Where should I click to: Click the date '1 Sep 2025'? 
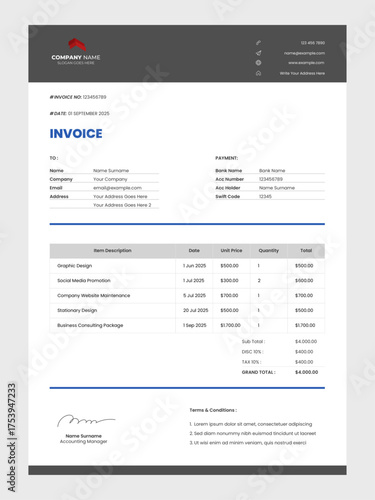click(195, 325)
